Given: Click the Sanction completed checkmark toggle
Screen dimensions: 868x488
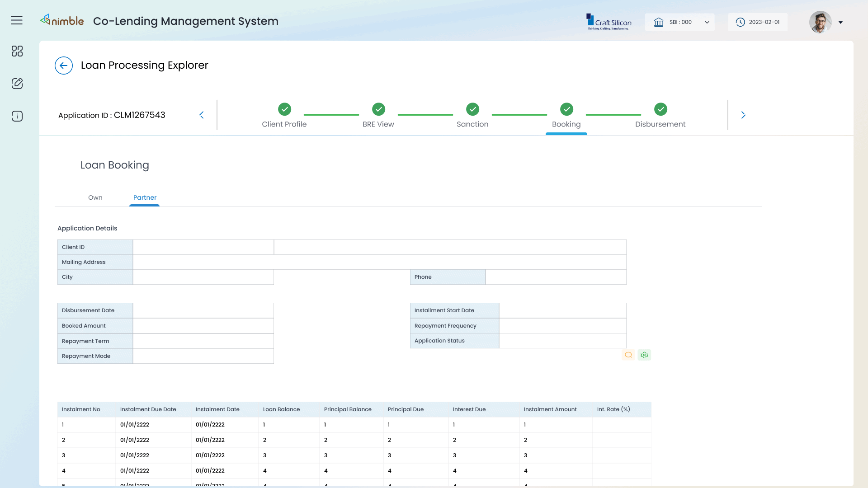Looking at the screenshot, I should click(472, 109).
